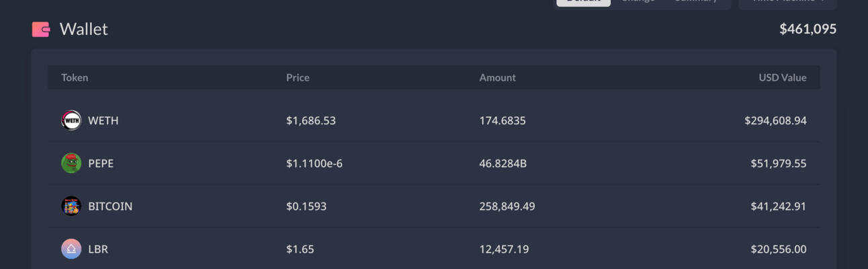The height and width of the screenshot is (269, 868).
Task: Click the WETH value $294,608.94
Action: click(x=775, y=121)
